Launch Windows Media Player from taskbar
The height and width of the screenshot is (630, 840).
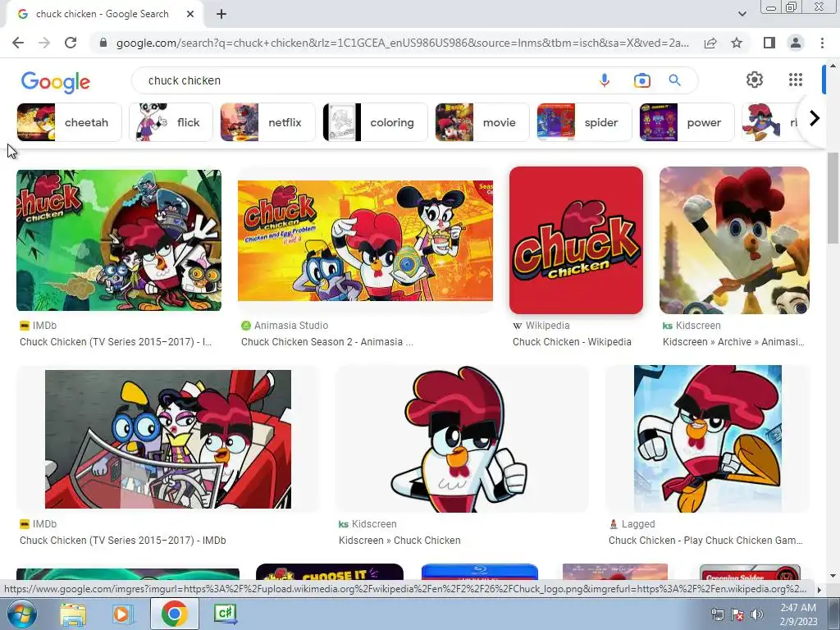(122, 614)
